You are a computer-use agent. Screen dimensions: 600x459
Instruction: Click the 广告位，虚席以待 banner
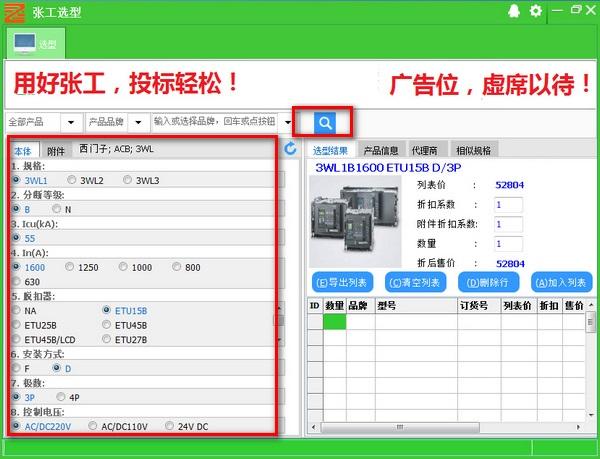coord(490,84)
